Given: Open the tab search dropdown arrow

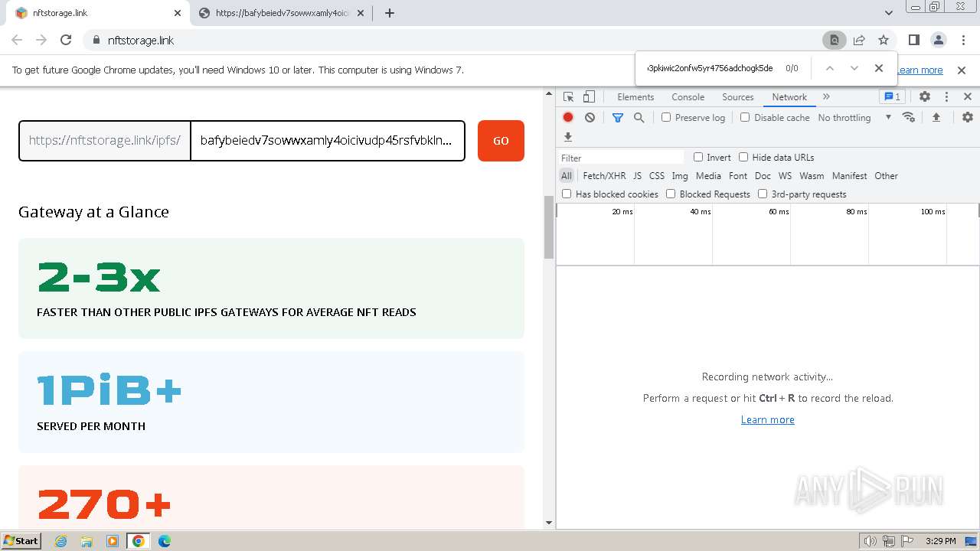Looking at the screenshot, I should tap(889, 13).
